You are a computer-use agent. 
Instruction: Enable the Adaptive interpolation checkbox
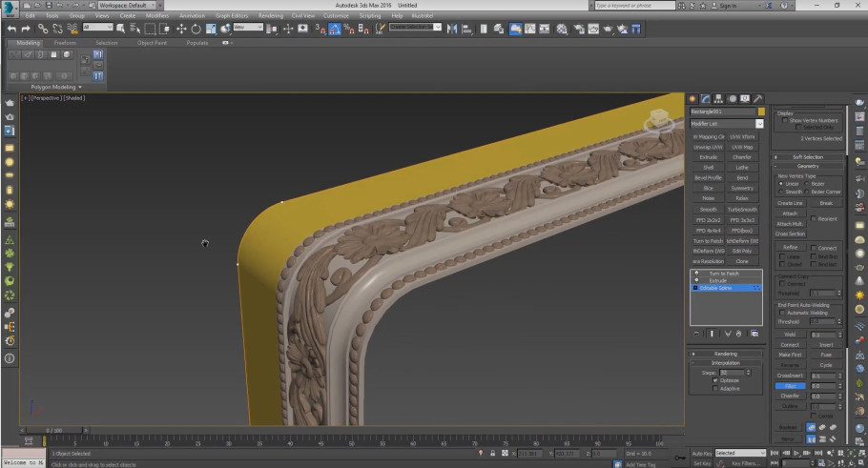click(x=715, y=388)
